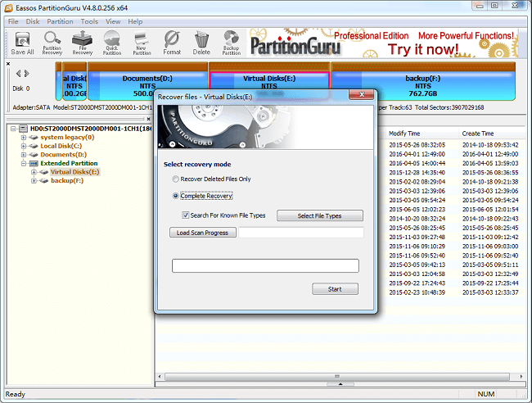Image resolution: width=532 pixels, height=403 pixels.
Task: Click modify time 2015-05-26 08:32:05
Action: pos(417,145)
